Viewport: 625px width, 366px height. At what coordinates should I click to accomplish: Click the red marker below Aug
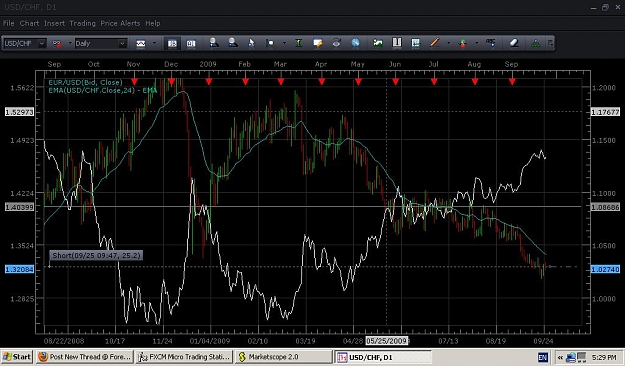pos(475,82)
